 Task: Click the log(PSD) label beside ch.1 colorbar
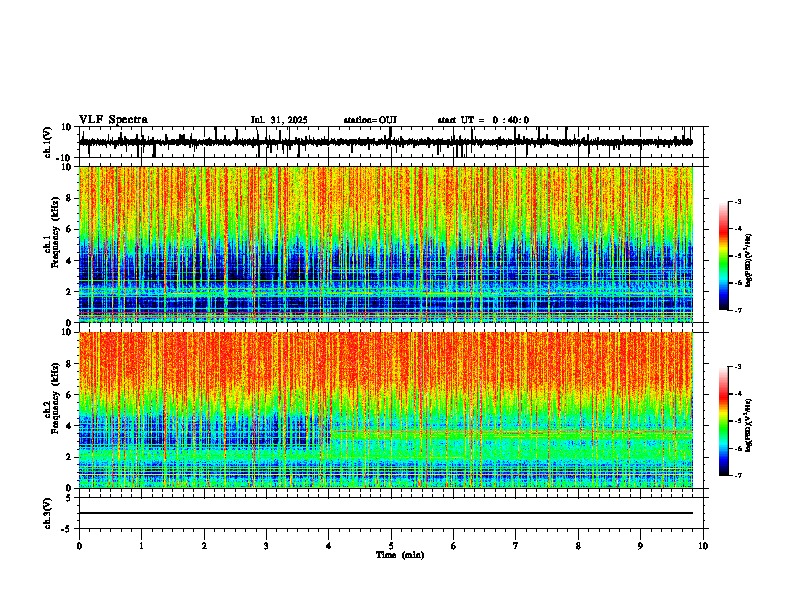click(748, 261)
